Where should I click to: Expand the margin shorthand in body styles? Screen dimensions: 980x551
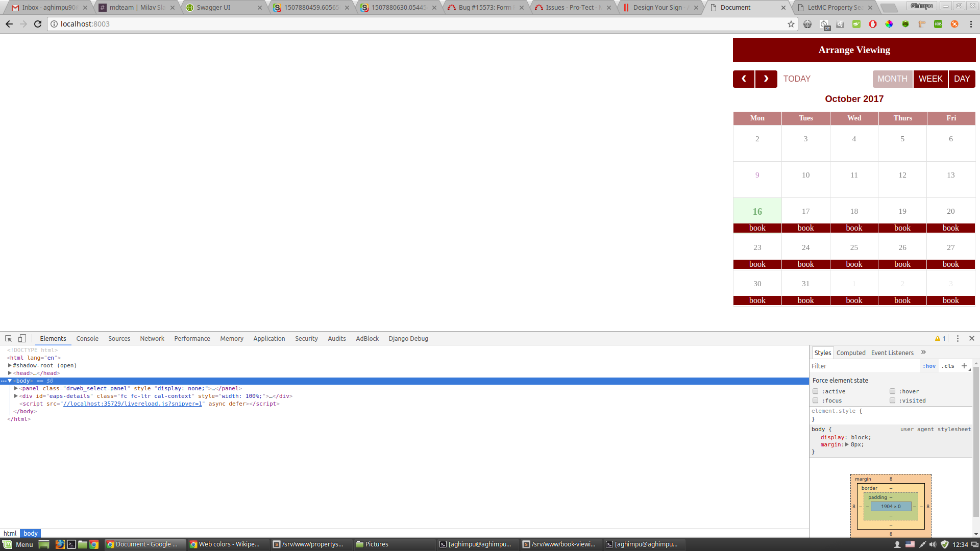tap(847, 444)
